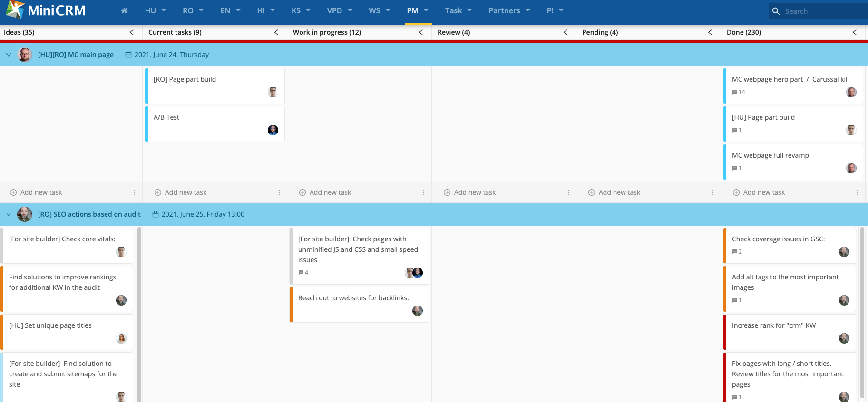This screenshot has width=868, height=402.
Task: Open the Partners dropdown menu
Action: [509, 11]
